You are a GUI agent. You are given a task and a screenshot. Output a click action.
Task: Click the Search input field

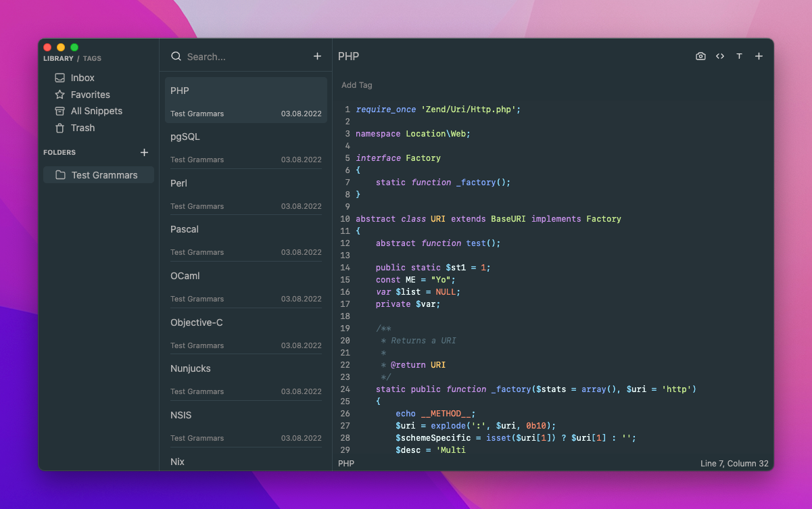click(247, 57)
